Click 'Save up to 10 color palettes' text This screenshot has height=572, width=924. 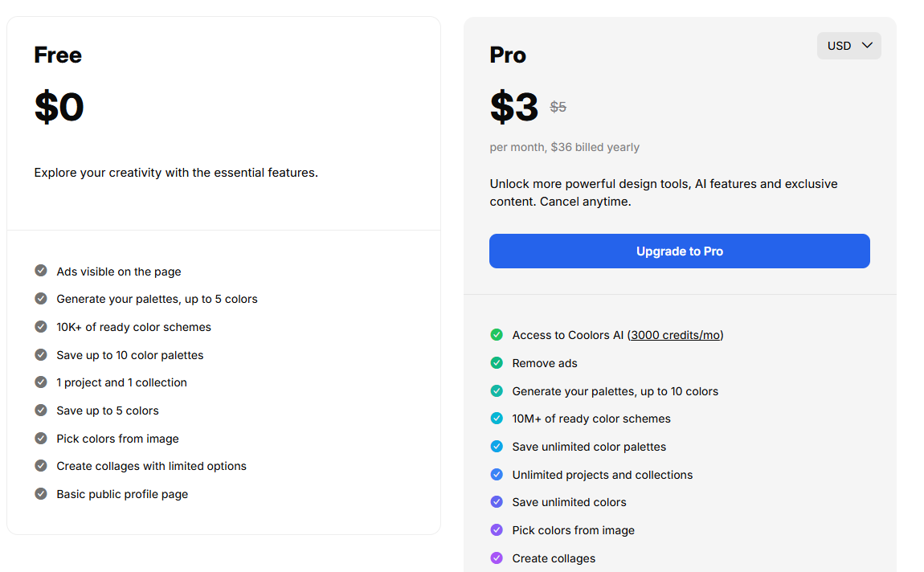point(129,355)
